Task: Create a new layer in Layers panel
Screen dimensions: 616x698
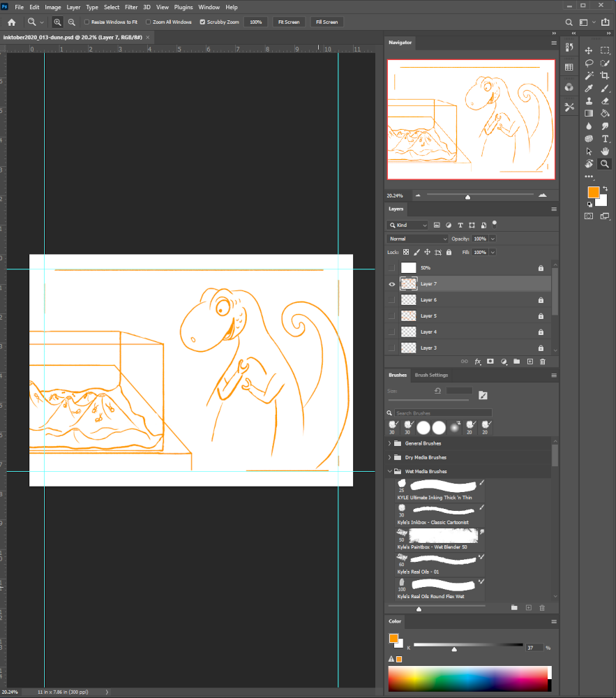Action: (530, 362)
